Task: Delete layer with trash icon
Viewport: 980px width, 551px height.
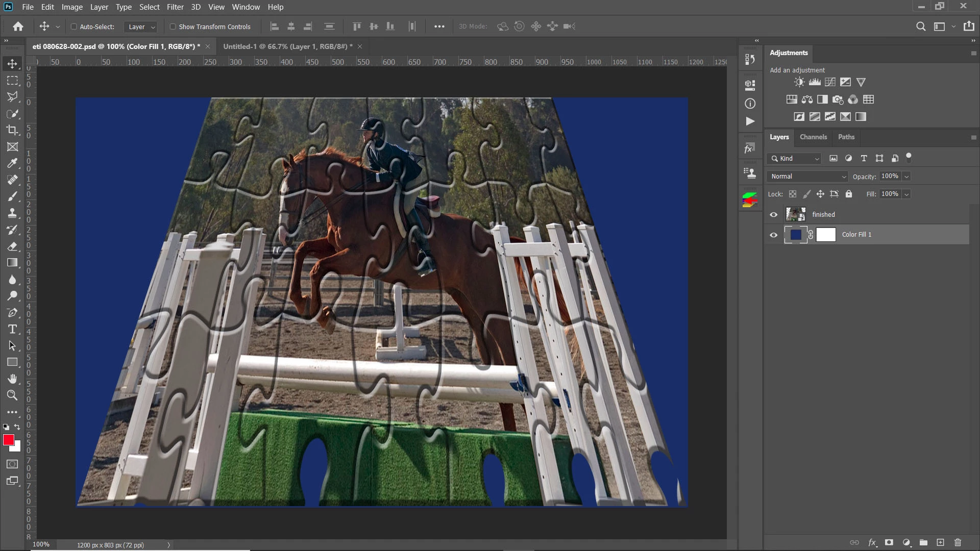Action: (958, 542)
